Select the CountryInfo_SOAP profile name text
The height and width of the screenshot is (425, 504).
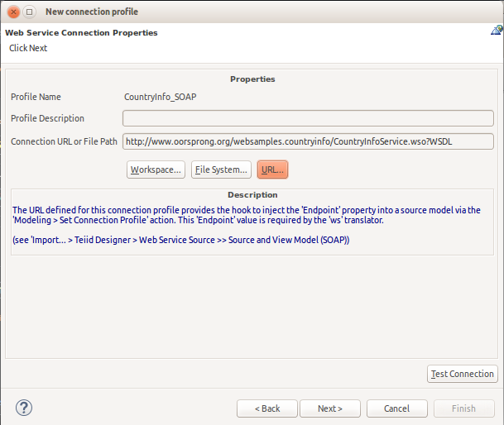pyautogui.click(x=160, y=97)
